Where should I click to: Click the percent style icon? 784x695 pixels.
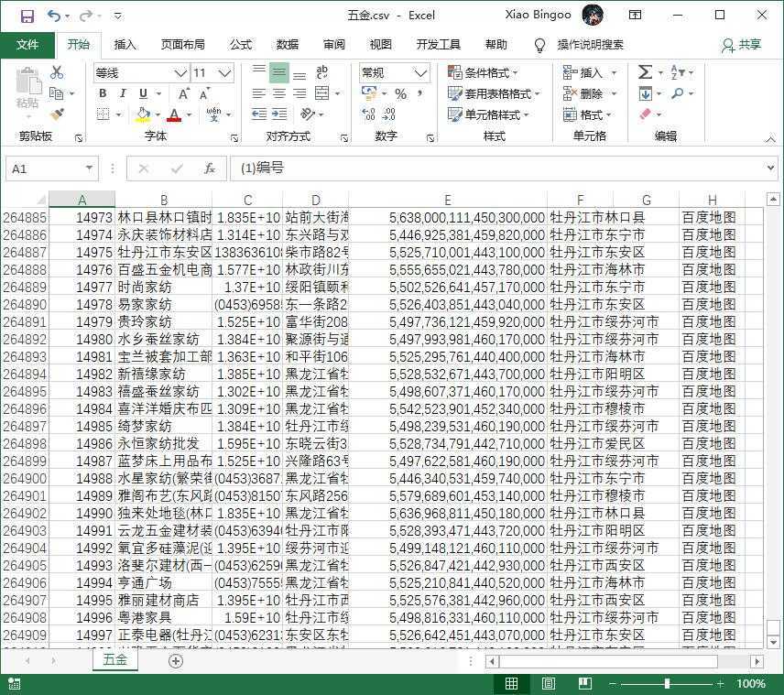pos(399,93)
